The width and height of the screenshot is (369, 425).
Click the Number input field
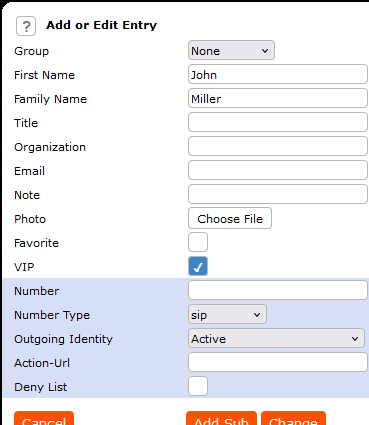pos(278,290)
